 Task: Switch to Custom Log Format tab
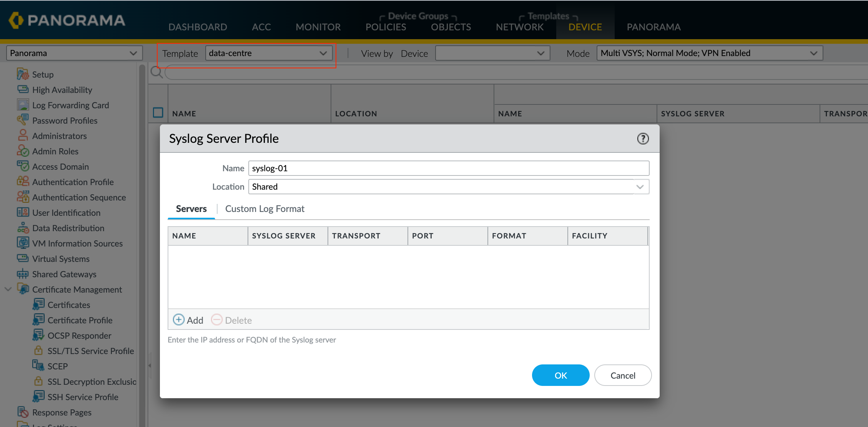[x=264, y=209]
